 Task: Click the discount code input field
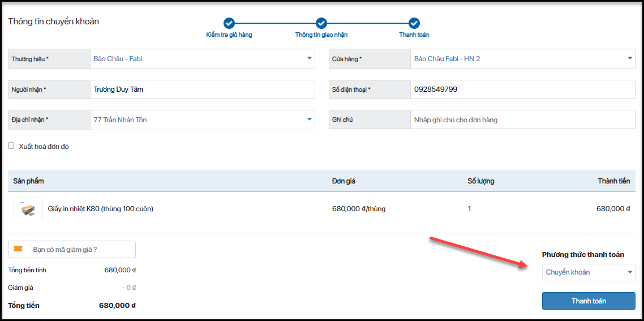[79, 250]
